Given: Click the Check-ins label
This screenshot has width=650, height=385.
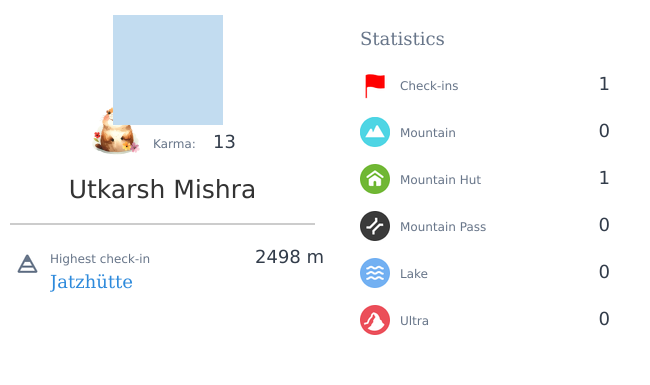Looking at the screenshot, I should [429, 86].
